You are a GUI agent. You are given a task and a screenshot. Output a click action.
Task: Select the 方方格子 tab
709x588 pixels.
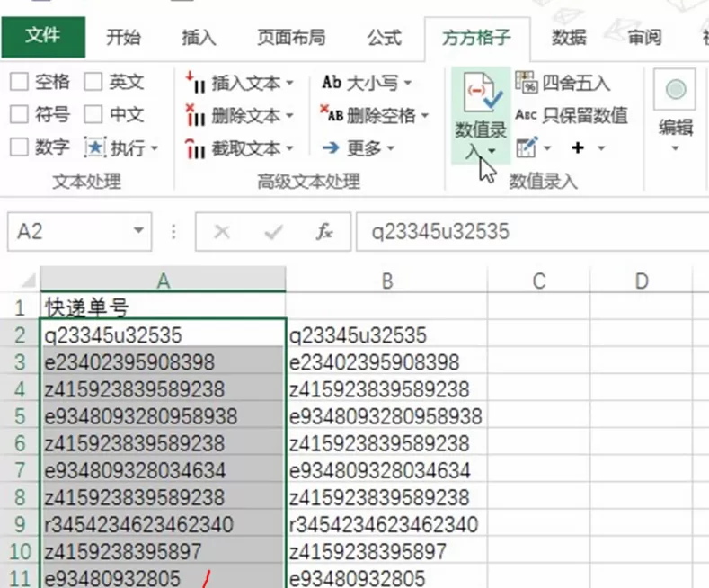pyautogui.click(x=476, y=38)
